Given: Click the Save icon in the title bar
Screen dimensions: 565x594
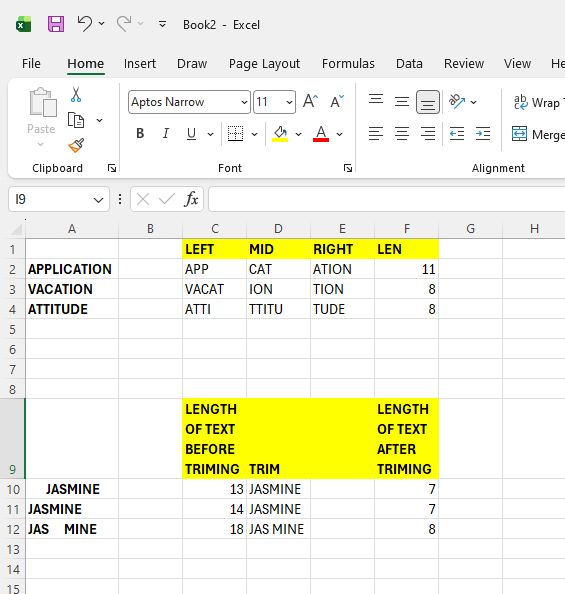Looking at the screenshot, I should (x=56, y=24).
